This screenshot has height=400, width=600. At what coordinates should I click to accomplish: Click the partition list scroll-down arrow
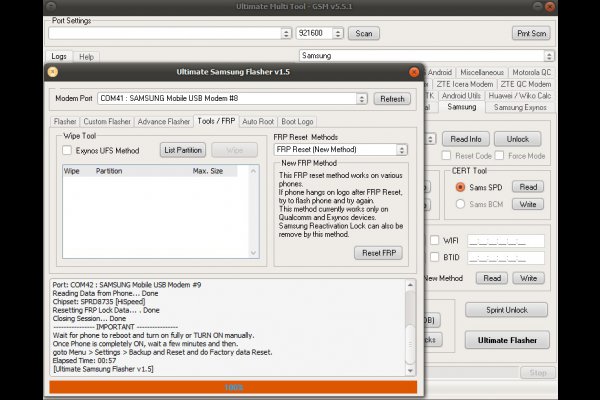pyautogui.click(x=253, y=253)
